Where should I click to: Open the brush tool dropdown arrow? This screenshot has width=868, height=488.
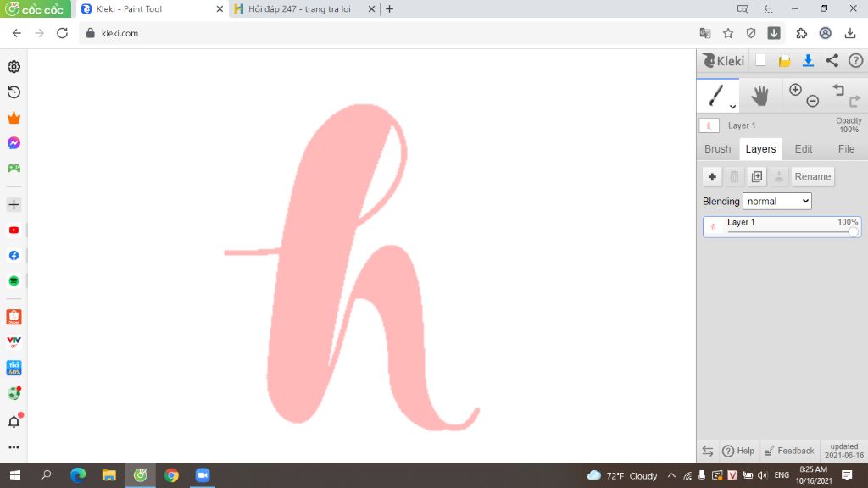click(732, 106)
